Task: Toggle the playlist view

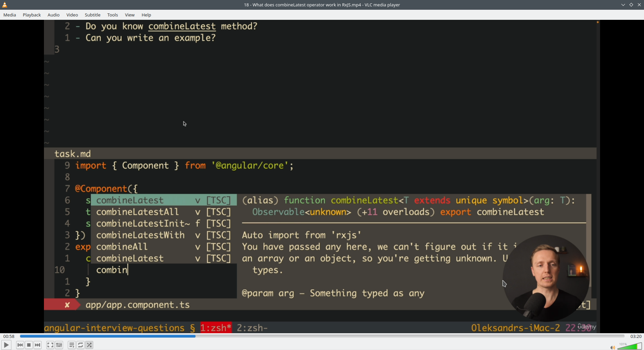Action: point(72,345)
